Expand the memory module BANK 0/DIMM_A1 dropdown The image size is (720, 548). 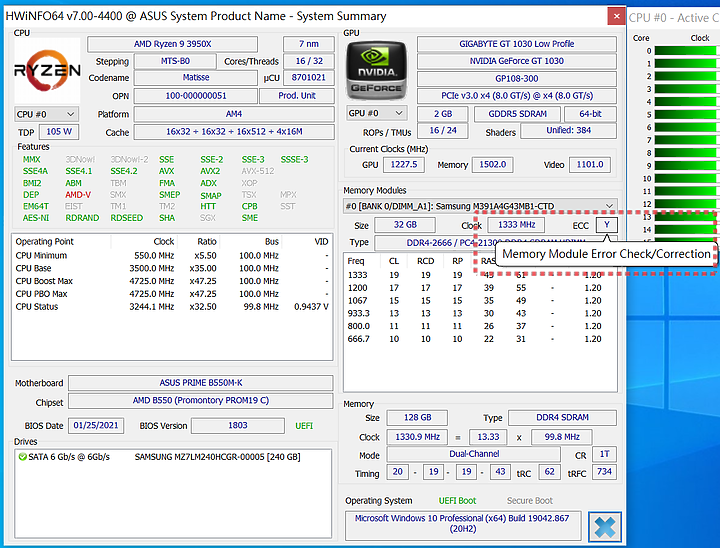480,206
